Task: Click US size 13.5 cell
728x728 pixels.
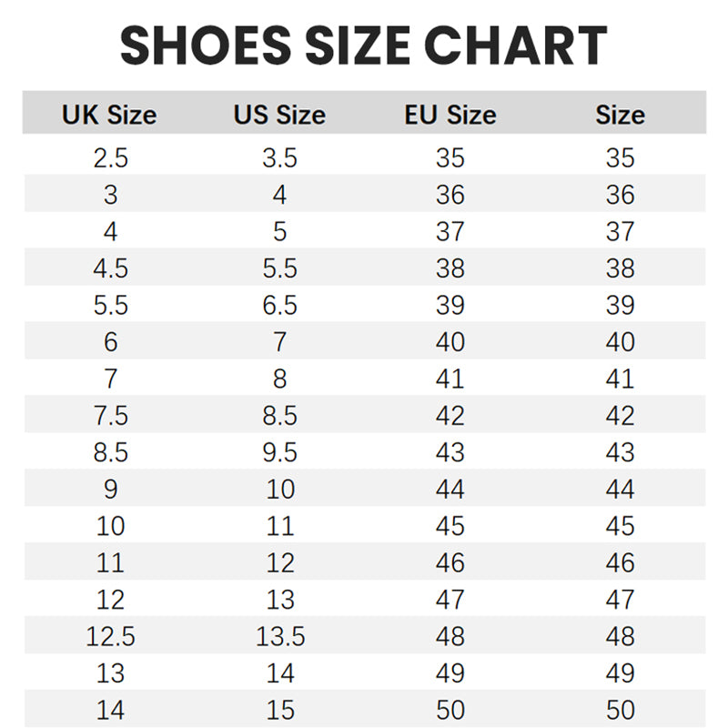Action: (280, 636)
